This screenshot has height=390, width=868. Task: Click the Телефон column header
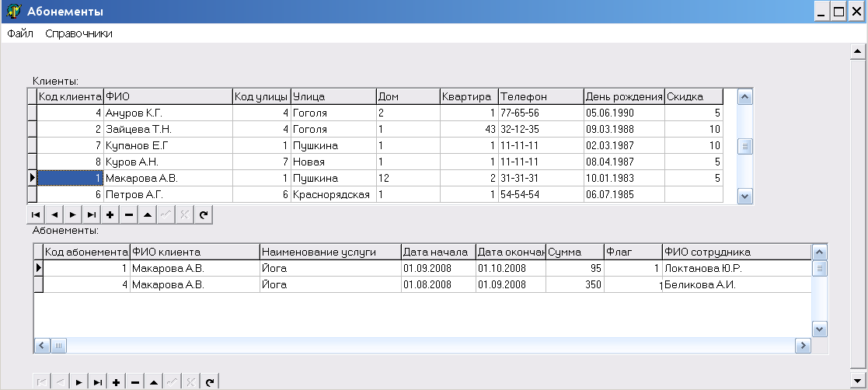pos(541,97)
